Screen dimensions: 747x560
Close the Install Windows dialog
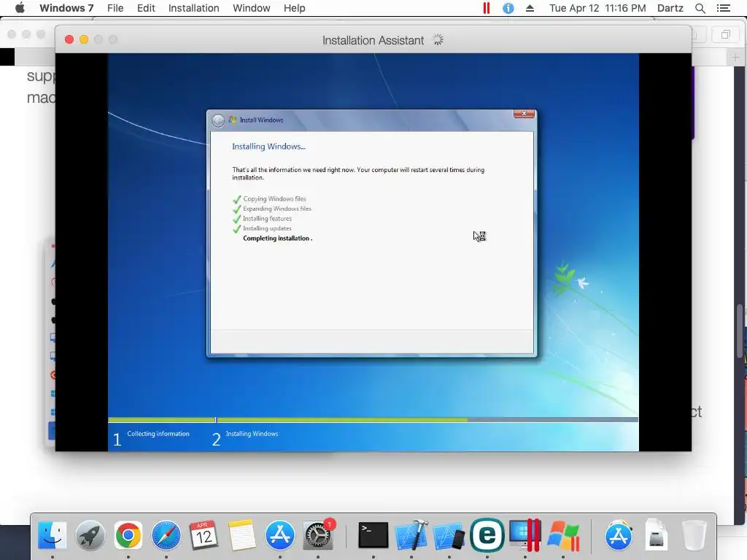[x=524, y=114]
